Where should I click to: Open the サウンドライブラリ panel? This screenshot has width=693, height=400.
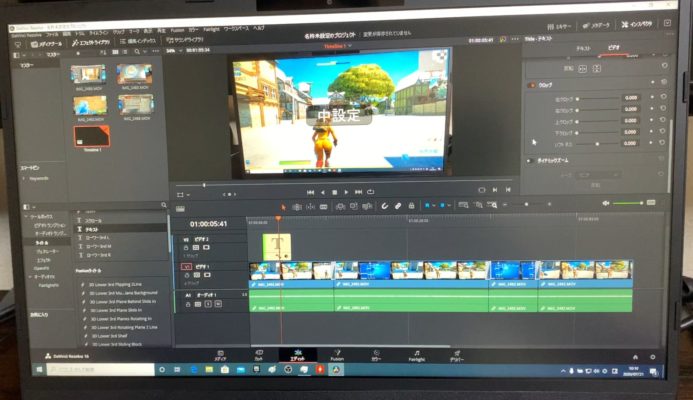pyautogui.click(x=185, y=40)
